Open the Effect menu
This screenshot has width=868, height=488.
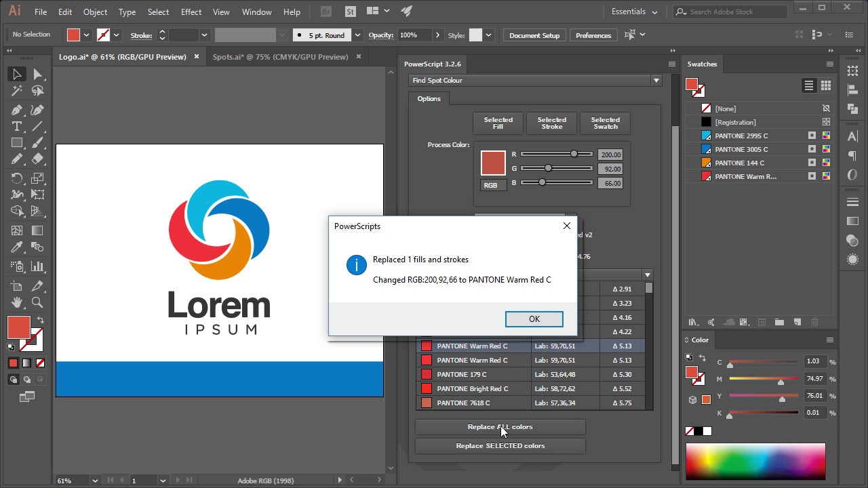[191, 12]
